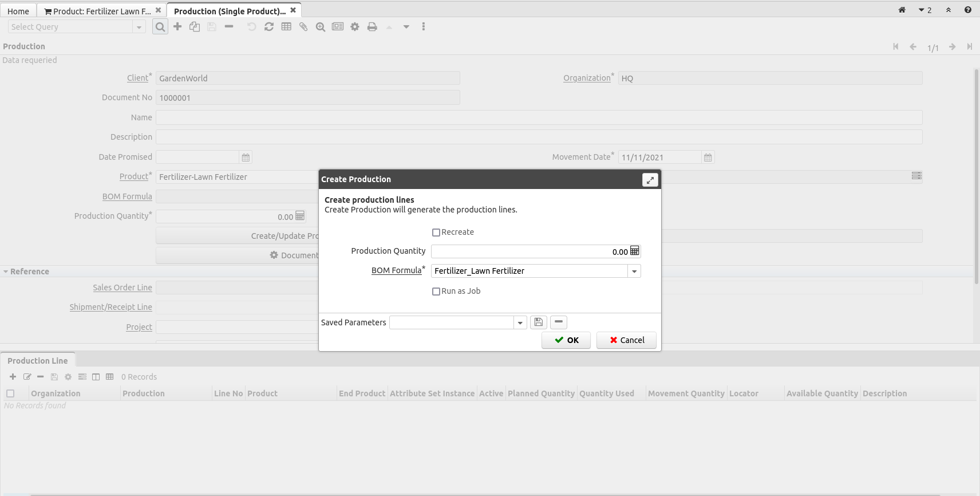Screen dimensions: 980x496
Task: Click the dialog Production Quantity field
Action: 530,251
